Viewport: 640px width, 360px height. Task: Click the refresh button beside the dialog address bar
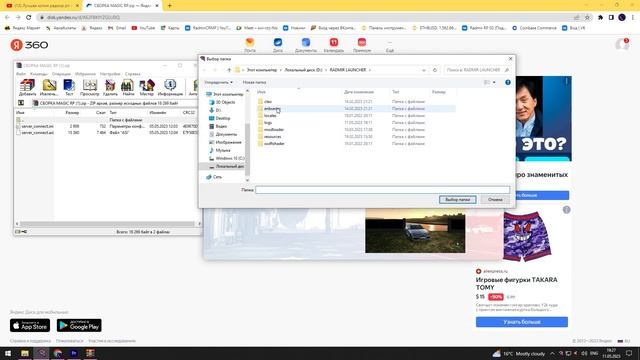coord(435,70)
